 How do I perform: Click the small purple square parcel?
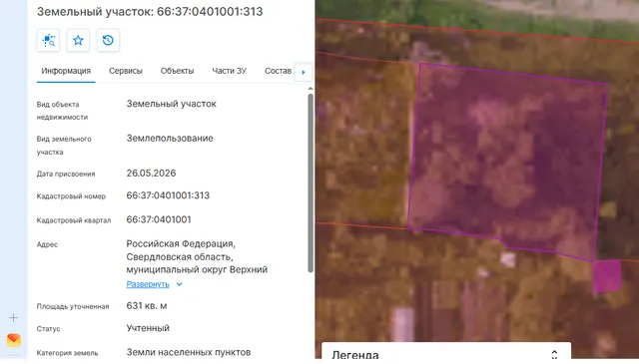[607, 276]
